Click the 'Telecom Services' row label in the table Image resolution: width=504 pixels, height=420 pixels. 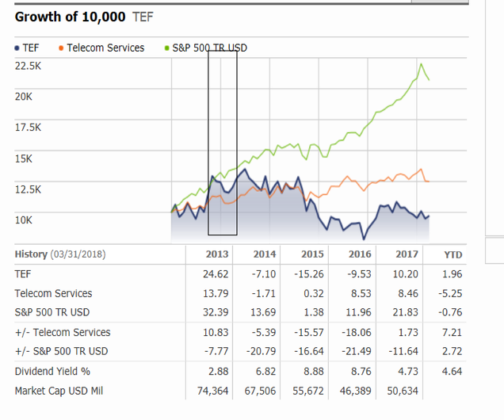(x=53, y=293)
